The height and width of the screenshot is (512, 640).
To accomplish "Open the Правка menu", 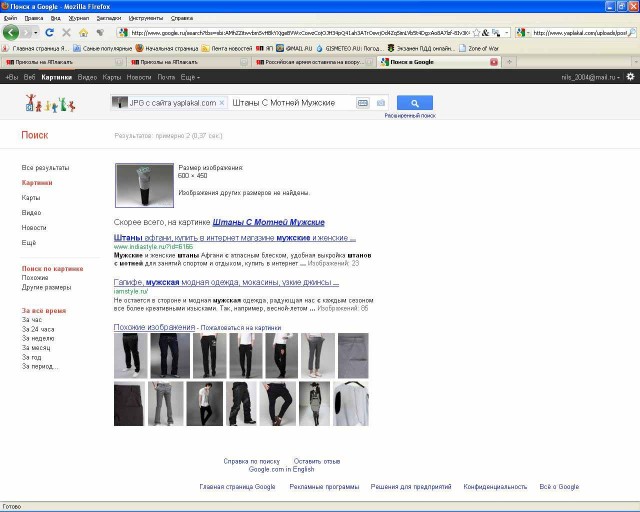I will click(x=34, y=18).
